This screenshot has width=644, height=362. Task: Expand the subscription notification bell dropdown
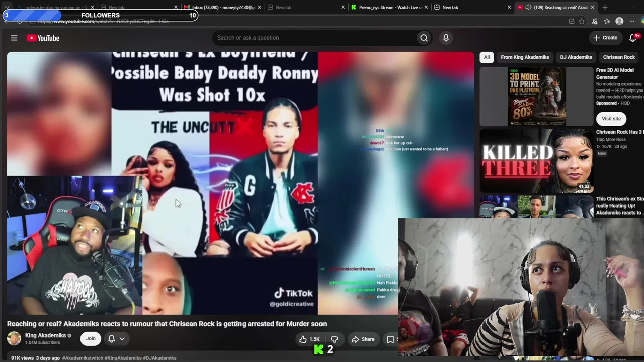point(117,339)
